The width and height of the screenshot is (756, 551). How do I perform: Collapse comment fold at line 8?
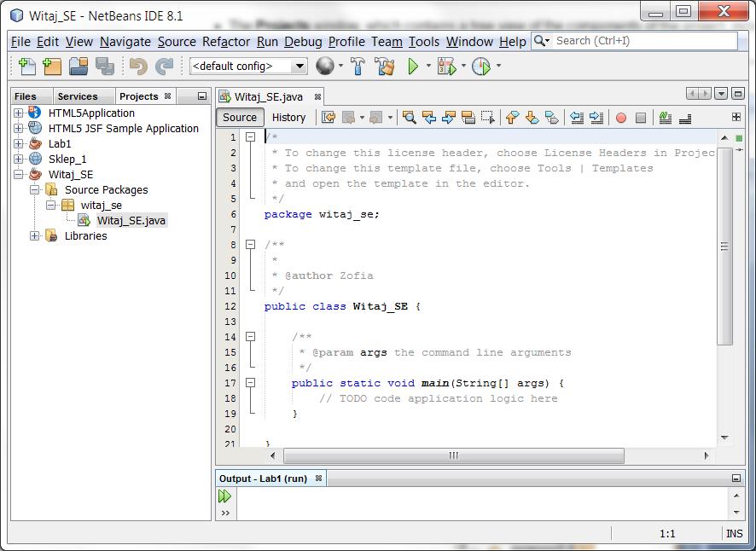(250, 245)
